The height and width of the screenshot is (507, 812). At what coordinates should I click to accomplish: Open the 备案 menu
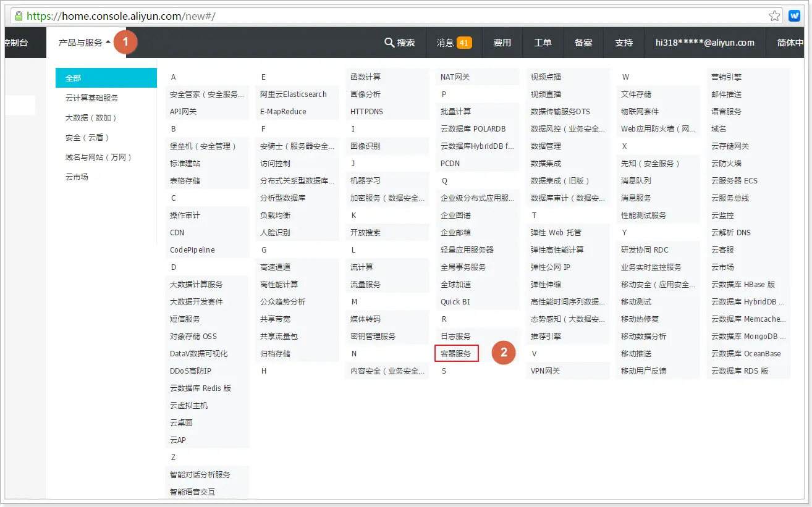(x=583, y=43)
